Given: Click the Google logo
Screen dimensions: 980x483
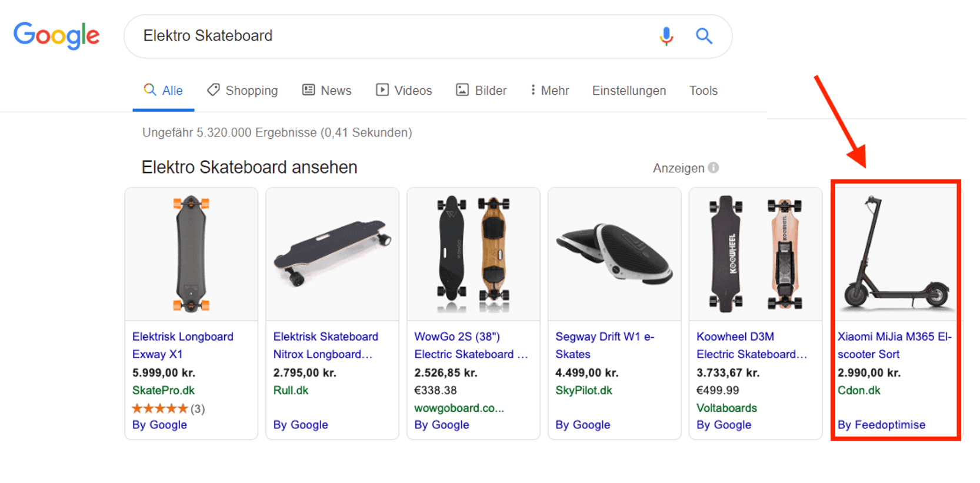Looking at the screenshot, I should tap(56, 36).
